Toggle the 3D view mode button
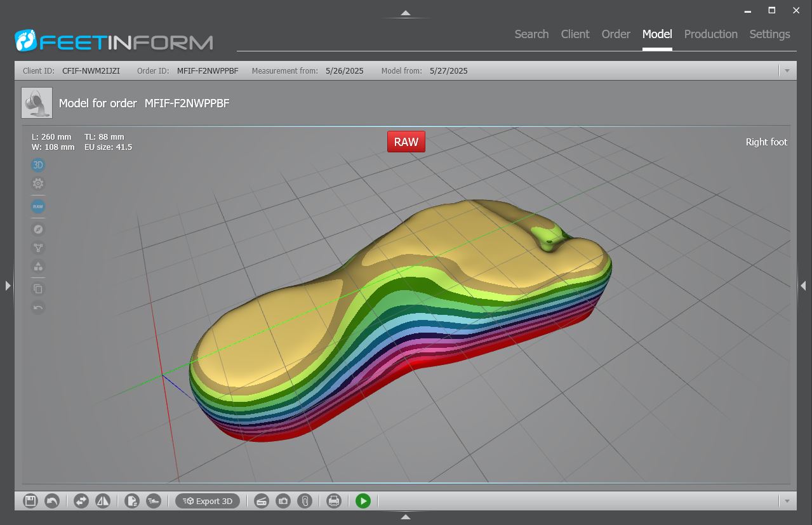The width and height of the screenshot is (812, 525). pyautogui.click(x=38, y=165)
